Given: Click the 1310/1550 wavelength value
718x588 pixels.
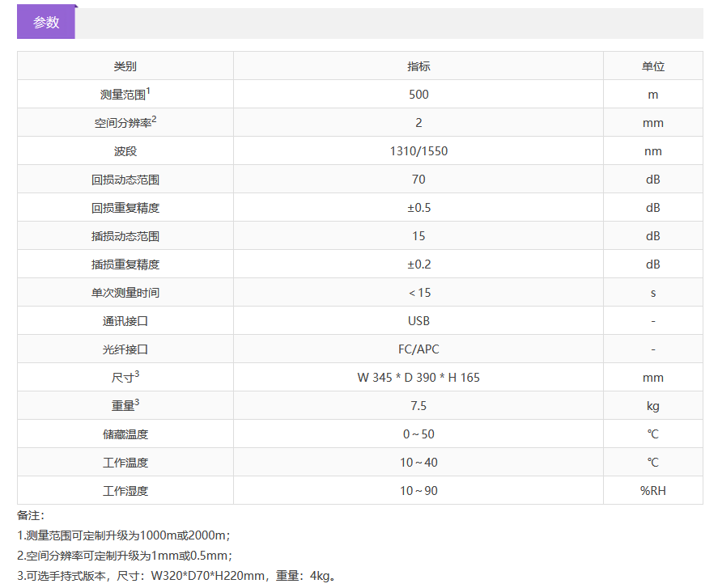Looking at the screenshot, I should [418, 151].
